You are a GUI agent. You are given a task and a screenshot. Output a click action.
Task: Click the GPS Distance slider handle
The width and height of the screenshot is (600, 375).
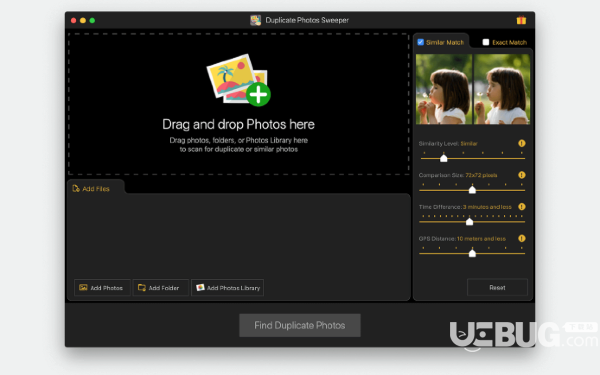pos(472,253)
